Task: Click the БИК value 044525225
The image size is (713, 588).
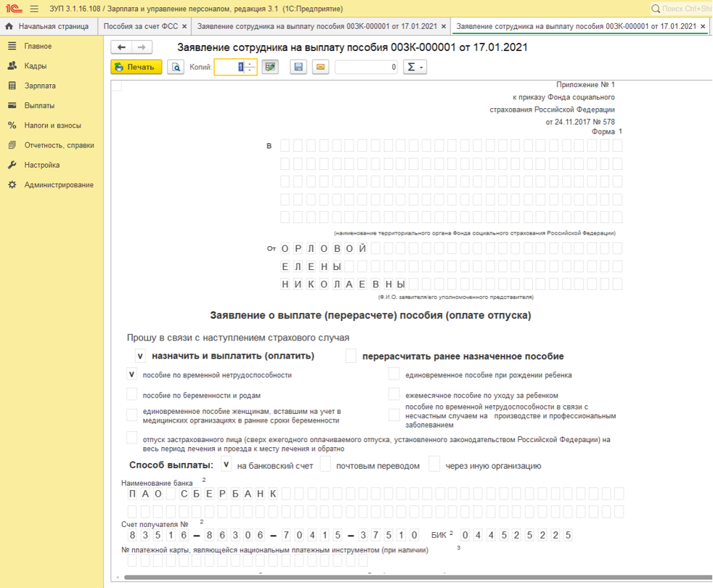Action: (516, 535)
